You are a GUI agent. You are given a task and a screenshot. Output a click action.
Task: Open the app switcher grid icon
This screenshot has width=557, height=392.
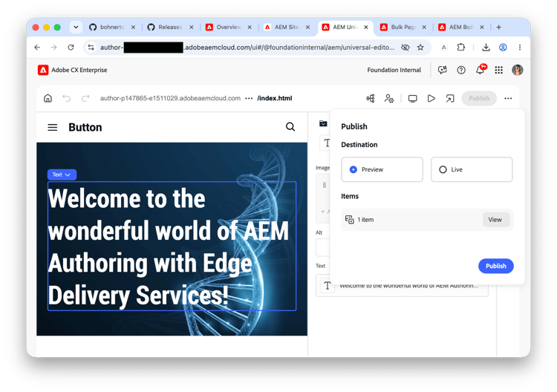click(499, 70)
